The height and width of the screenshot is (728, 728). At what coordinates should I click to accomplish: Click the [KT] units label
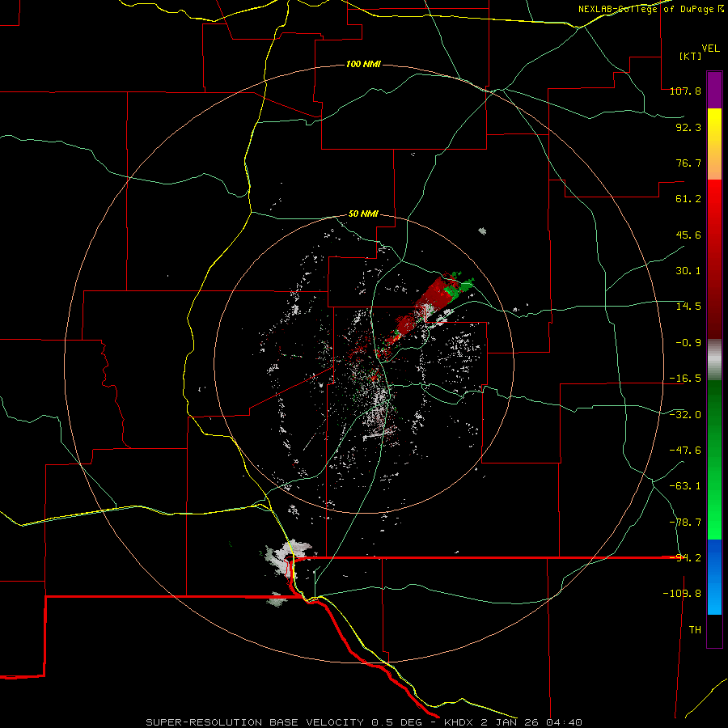tap(691, 56)
